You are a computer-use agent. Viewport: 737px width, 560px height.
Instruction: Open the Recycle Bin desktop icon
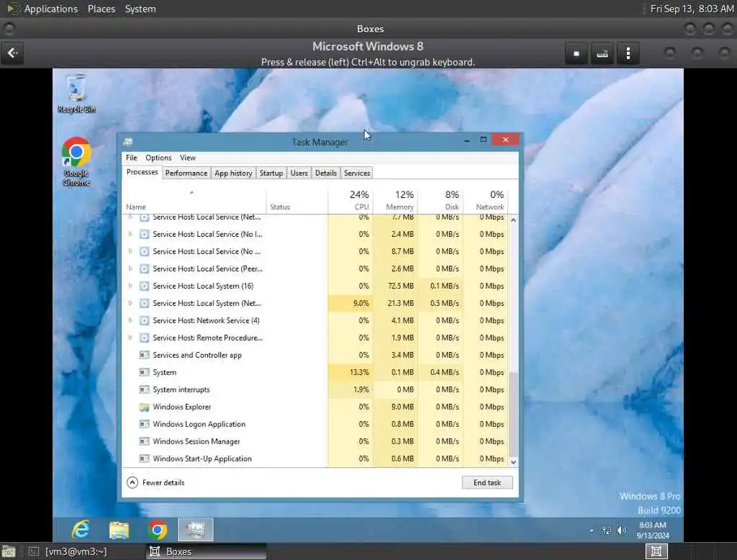(76, 94)
